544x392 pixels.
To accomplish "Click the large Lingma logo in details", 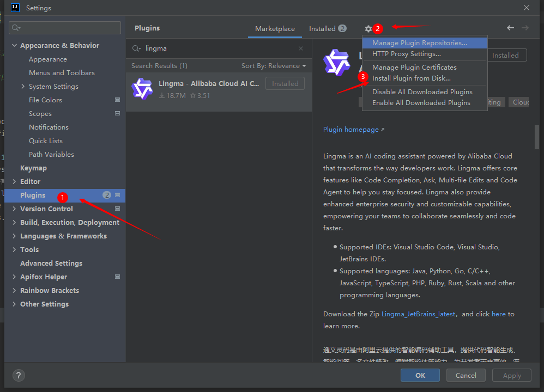I will [x=336, y=63].
